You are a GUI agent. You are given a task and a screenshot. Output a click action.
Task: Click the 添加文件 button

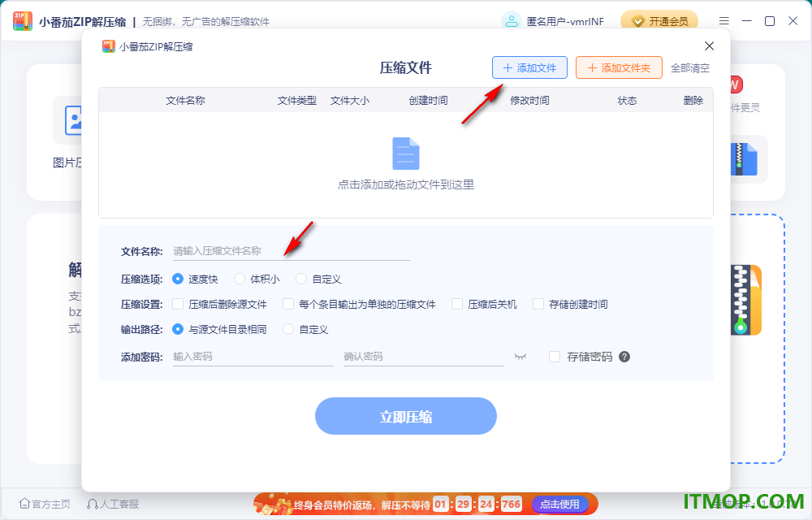tap(529, 68)
